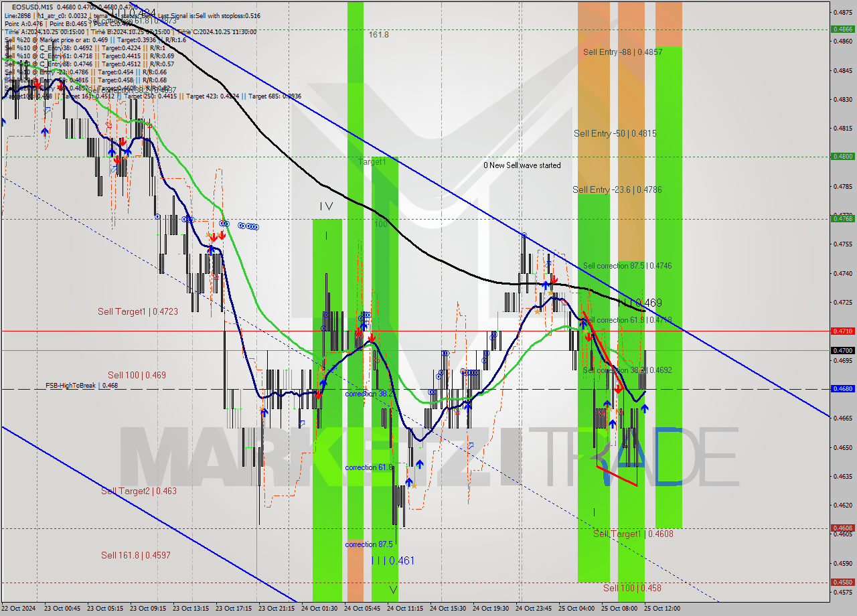Select the blue 'correction 61.8' label
This screenshot has width=857, height=616.
[x=369, y=468]
